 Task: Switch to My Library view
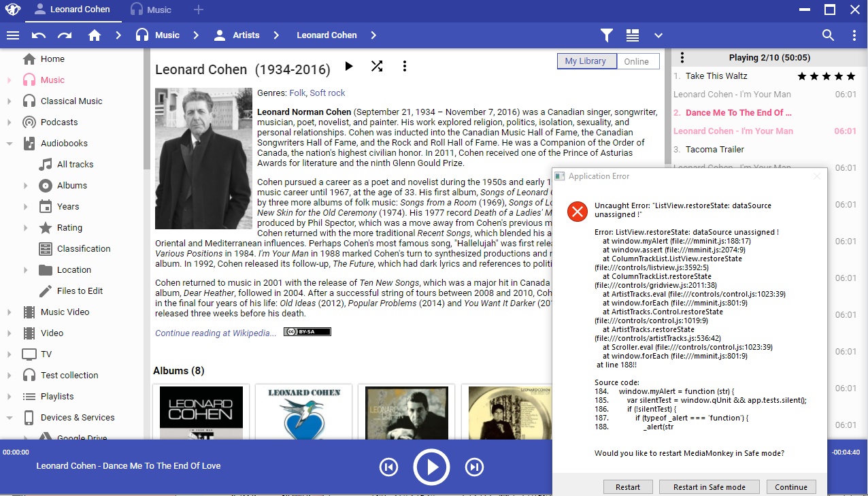(586, 61)
